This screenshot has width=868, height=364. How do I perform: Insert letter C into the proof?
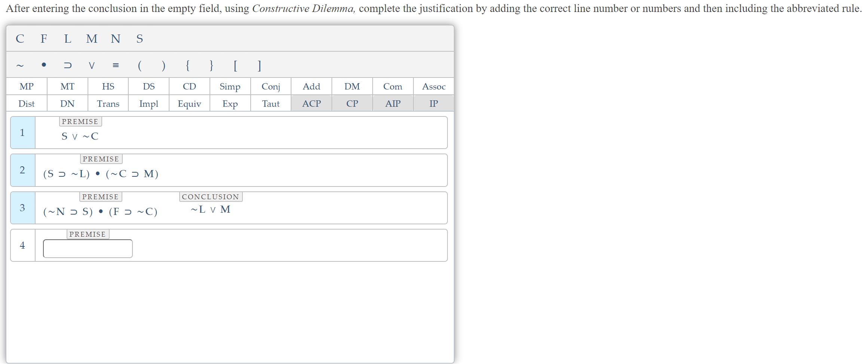pos(20,39)
